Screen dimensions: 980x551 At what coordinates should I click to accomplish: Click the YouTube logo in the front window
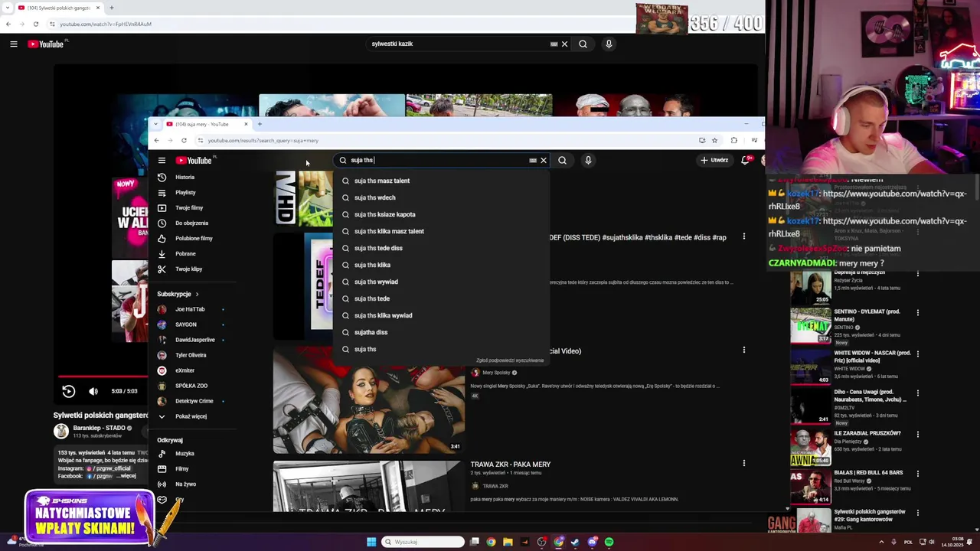pos(194,161)
